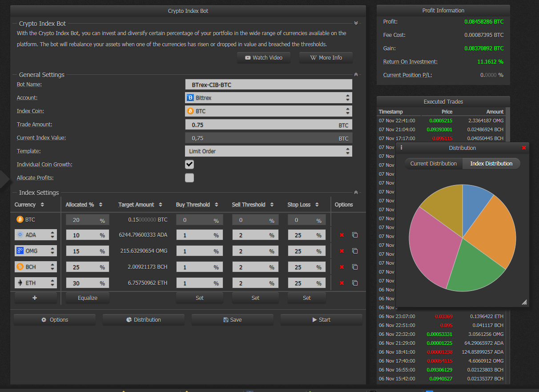This screenshot has width=539, height=392.
Task: Click the pink pie chart slice
Action: (434, 249)
